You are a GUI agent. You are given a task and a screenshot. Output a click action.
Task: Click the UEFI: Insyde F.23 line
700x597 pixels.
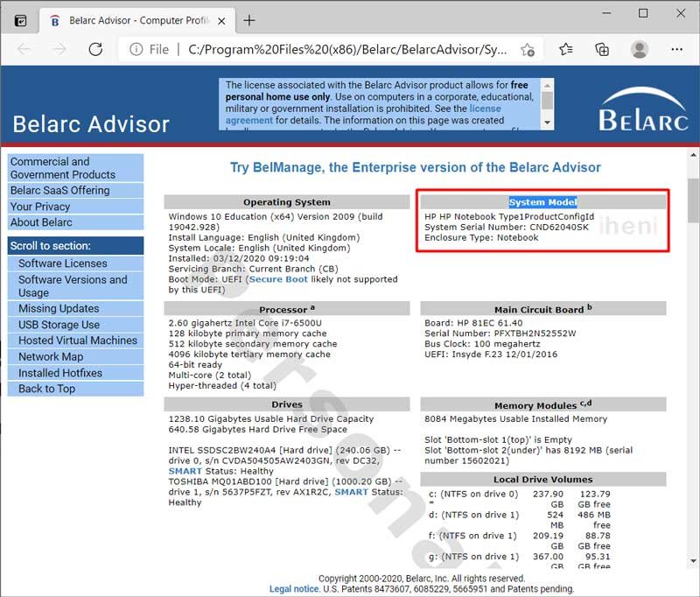point(491,355)
